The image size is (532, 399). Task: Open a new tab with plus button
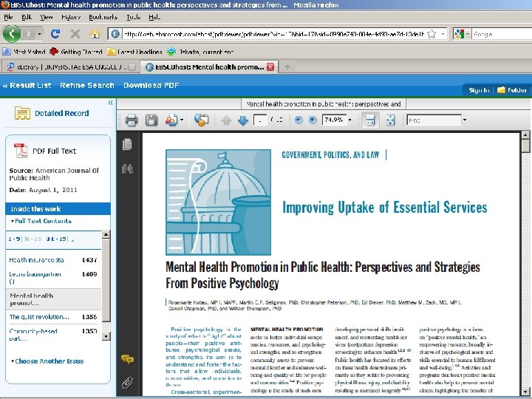pos(287,67)
